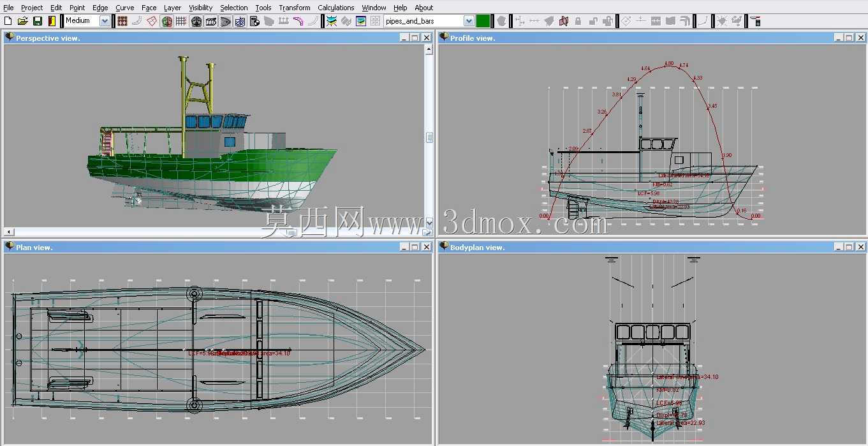Viewport: 868px width, 446px height.
Task: Open a project using the folder icon
Action: click(23, 21)
